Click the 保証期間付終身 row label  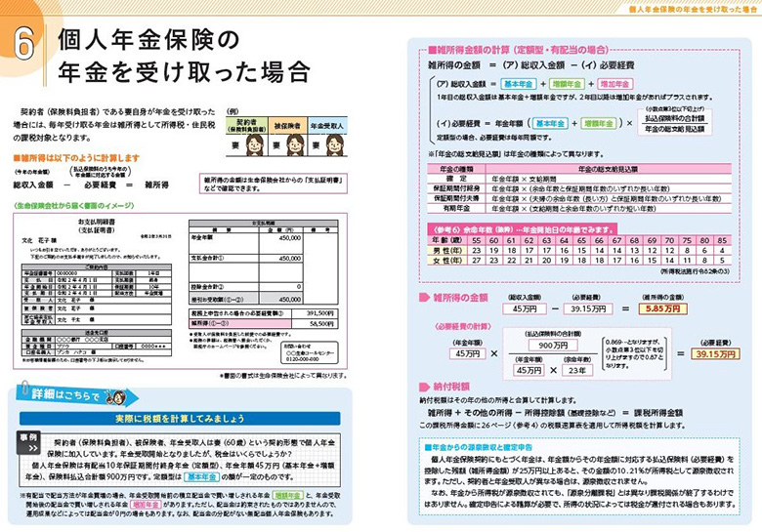coord(456,188)
